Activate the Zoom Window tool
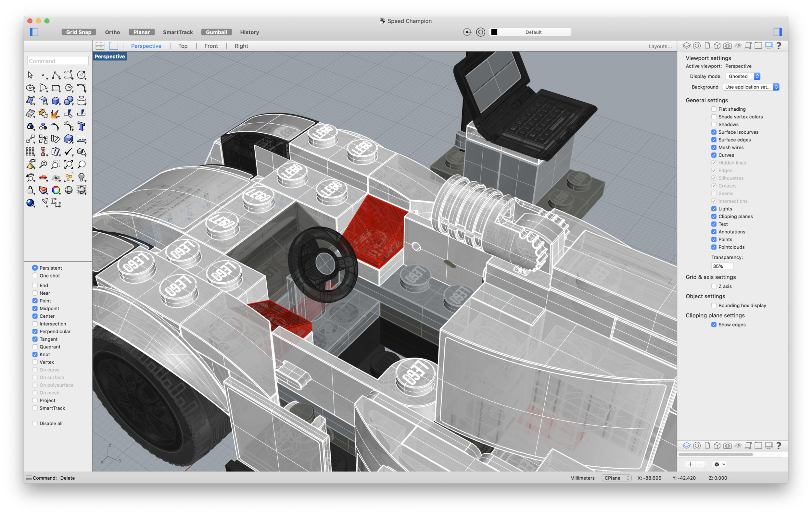Image resolution: width=812 pixels, height=515 pixels. pos(56,165)
